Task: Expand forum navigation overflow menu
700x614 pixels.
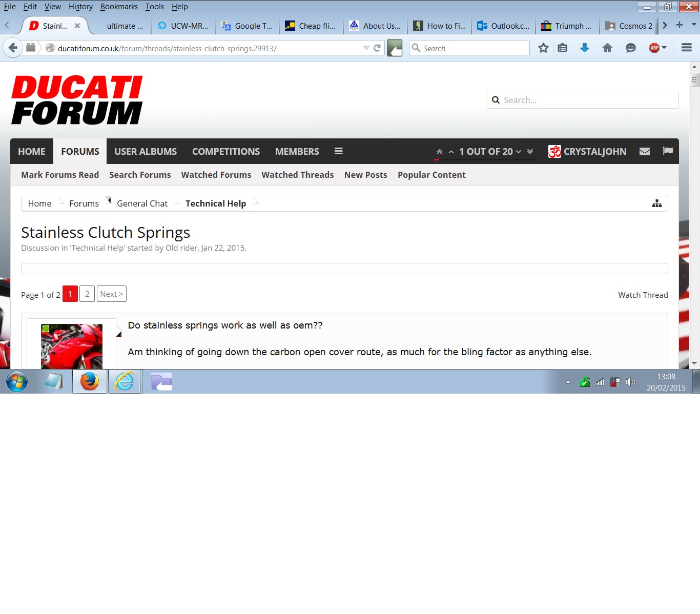Action: pyautogui.click(x=338, y=151)
